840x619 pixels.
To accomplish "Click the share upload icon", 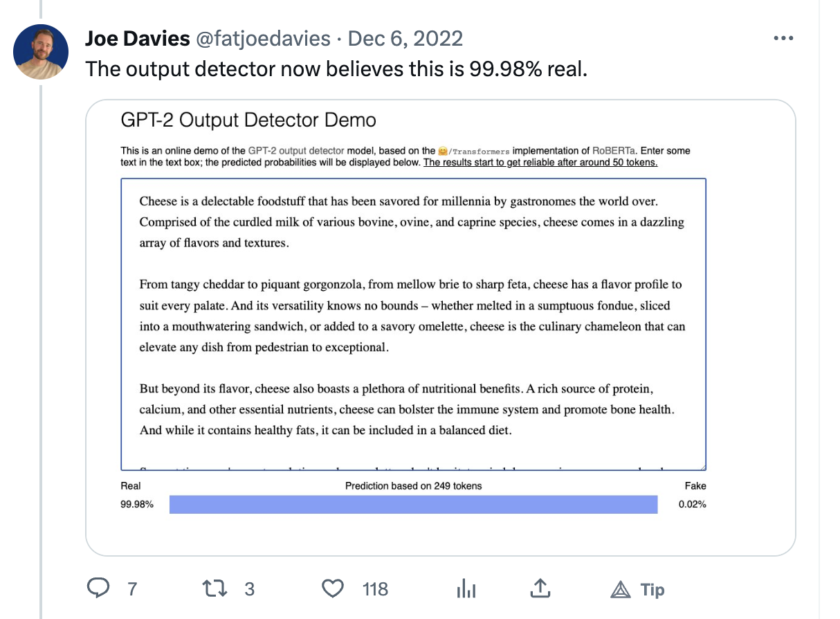I will [540, 589].
